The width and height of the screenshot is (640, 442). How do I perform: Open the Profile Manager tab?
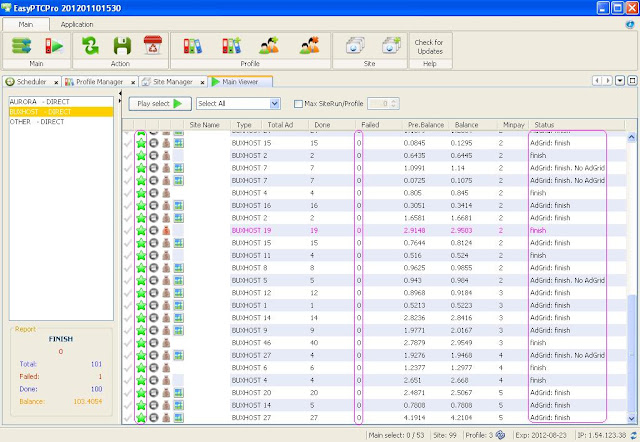[99, 82]
